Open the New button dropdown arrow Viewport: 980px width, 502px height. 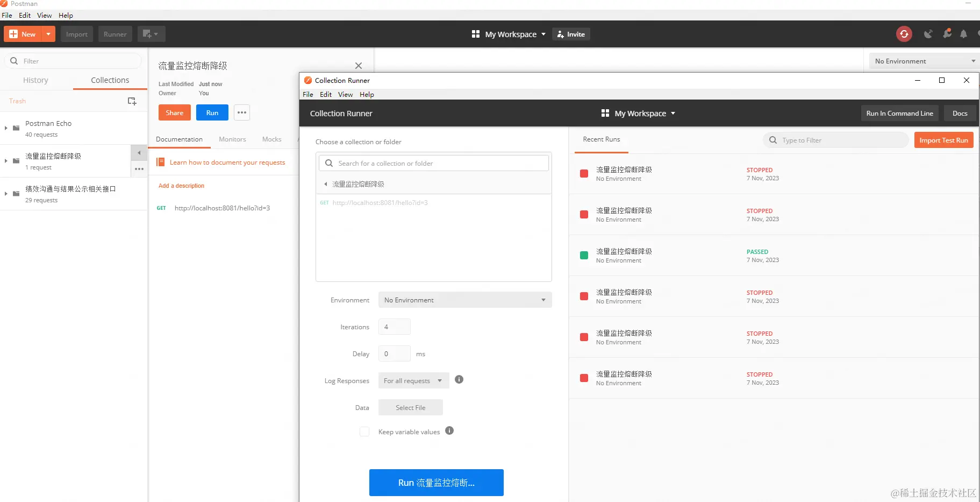tap(48, 34)
